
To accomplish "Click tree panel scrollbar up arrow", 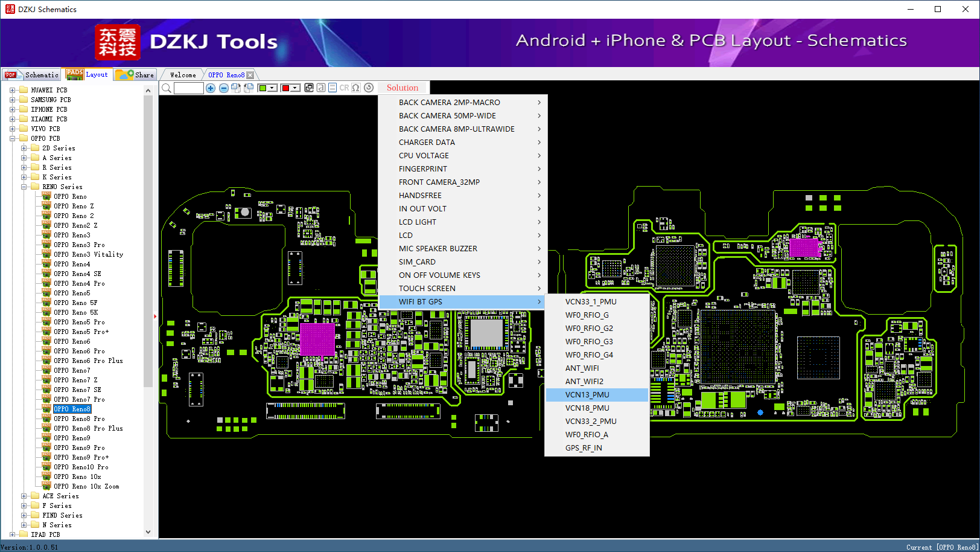I will [x=148, y=91].
